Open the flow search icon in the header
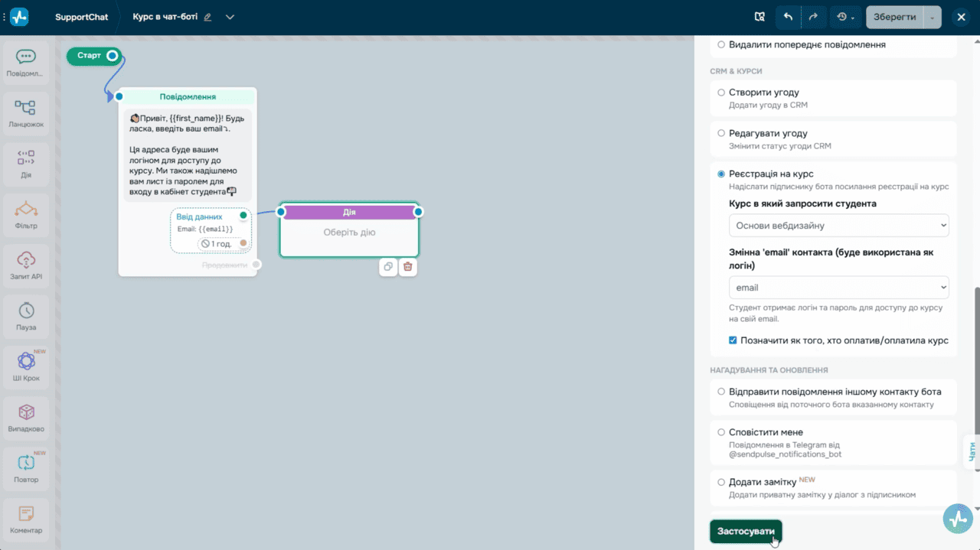The image size is (980, 550). point(759,17)
